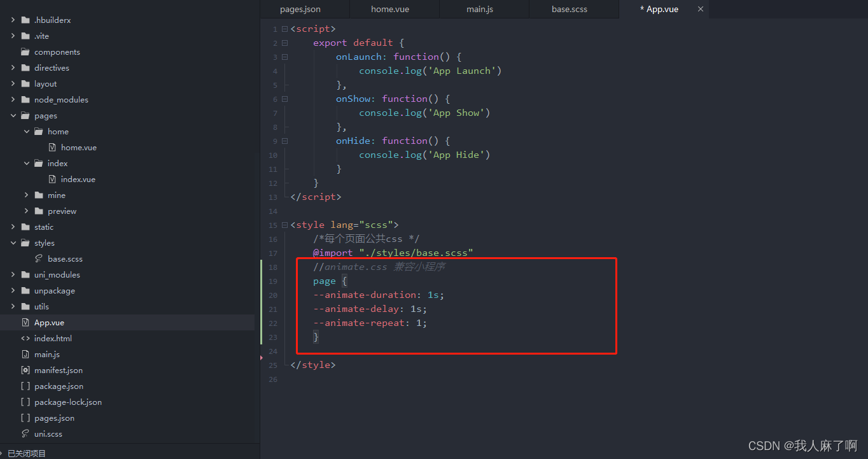Expand the utils folder arrow
The height and width of the screenshot is (459, 868).
tap(13, 307)
